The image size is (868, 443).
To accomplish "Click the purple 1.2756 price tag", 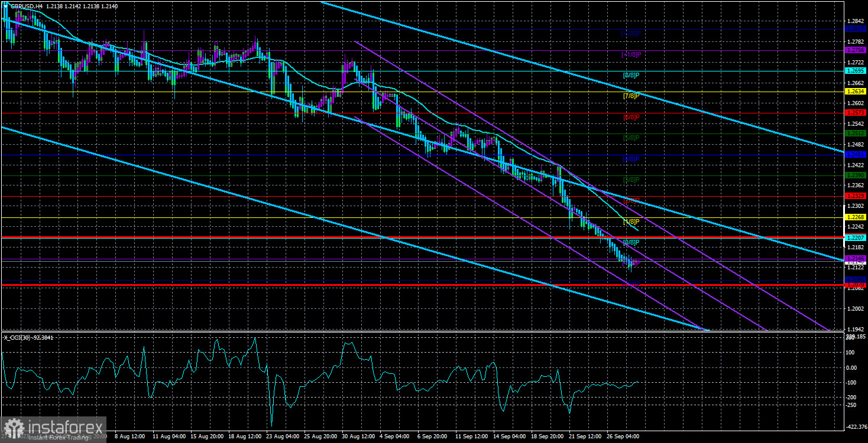I will [856, 50].
